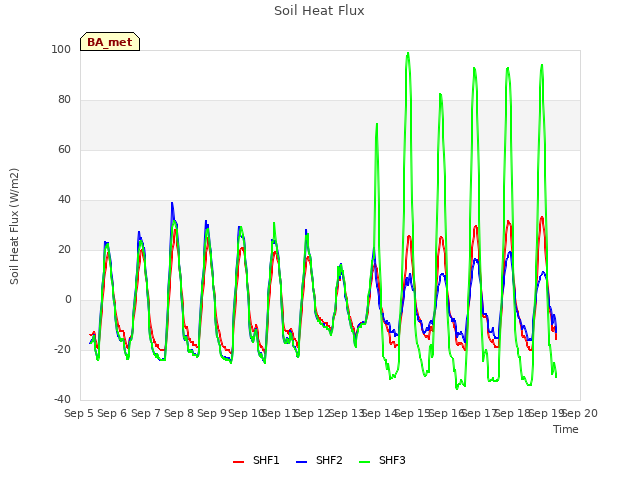Screen dimensions: 640x480
Task: Click the 20 y-axis tick label
Action: coord(64,250)
